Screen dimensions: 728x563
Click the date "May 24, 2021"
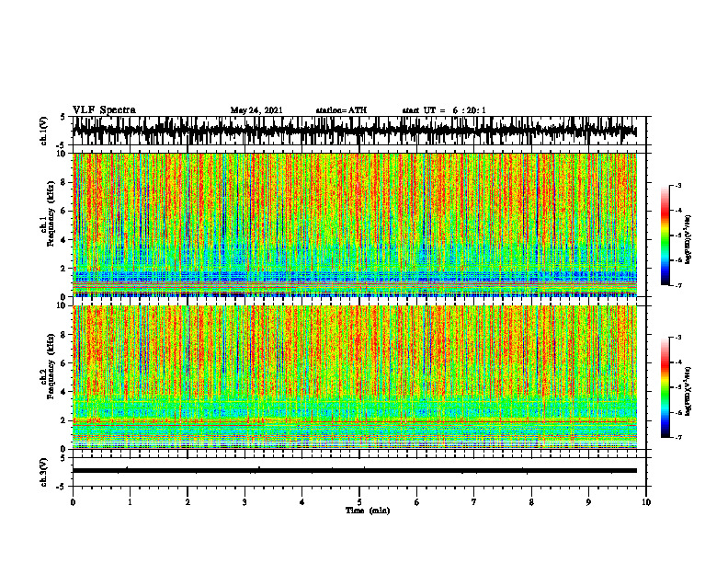click(x=256, y=110)
